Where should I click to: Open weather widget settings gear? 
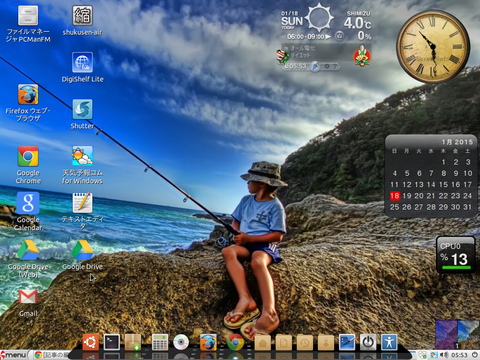coord(327,66)
